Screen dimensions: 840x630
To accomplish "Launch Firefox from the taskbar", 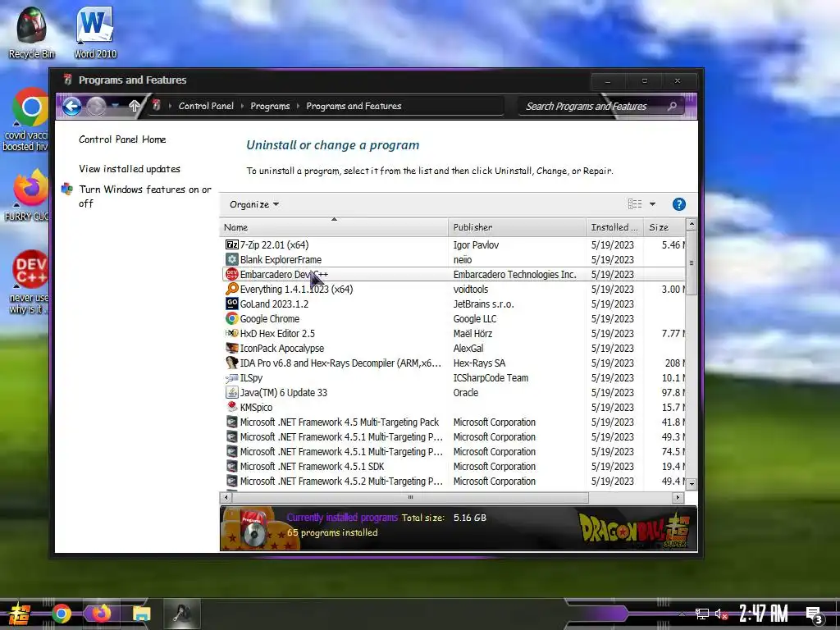I will tap(101, 614).
